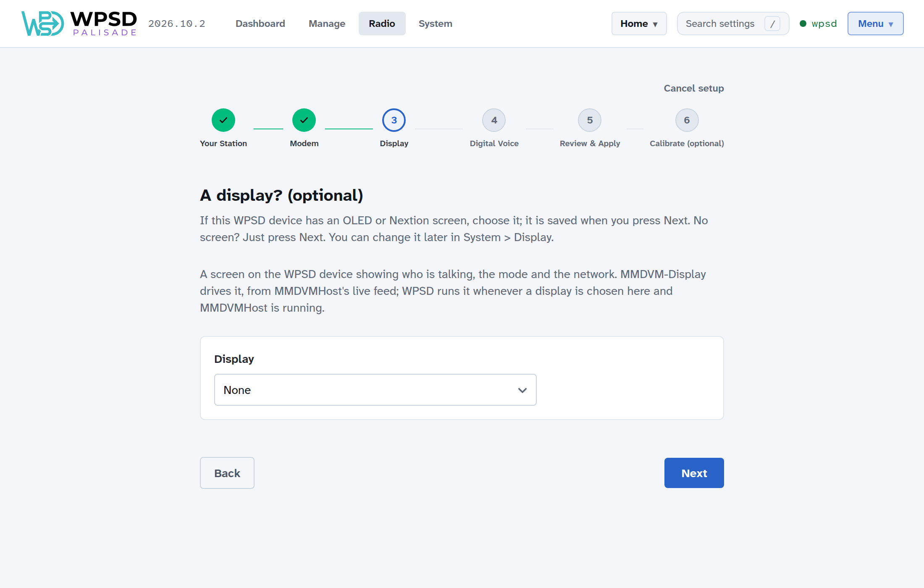Open the Display dropdown showing None
Image resolution: width=924 pixels, height=588 pixels.
click(x=375, y=390)
